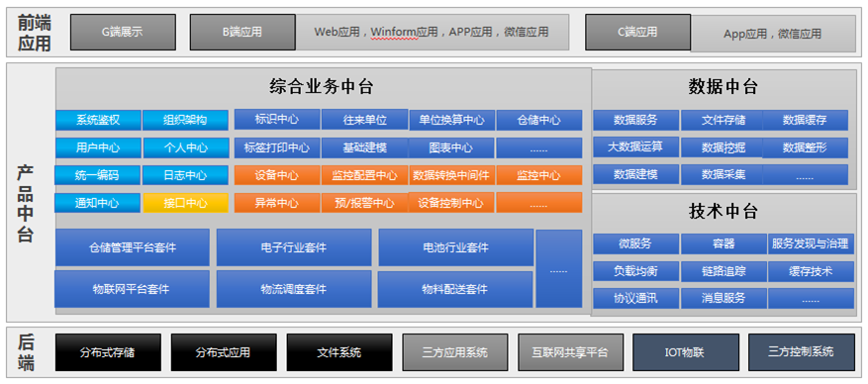This screenshot has height=384, width=868.
Task: Choose the 物流调度套件 block
Action: [294, 289]
